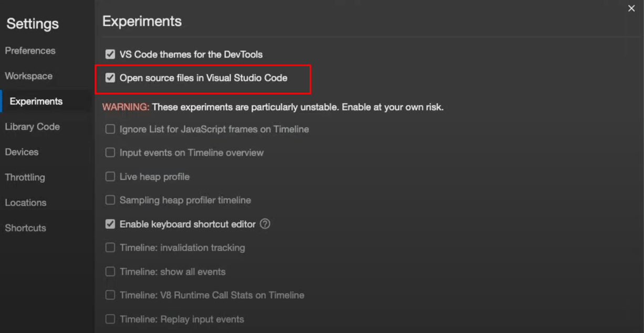This screenshot has width=644, height=333.
Task: Click the help icon beside keyboard shortcut editor
Action: (x=265, y=224)
